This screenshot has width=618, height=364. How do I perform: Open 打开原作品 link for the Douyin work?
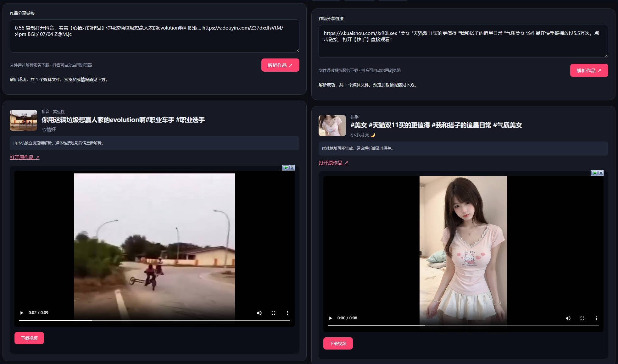pyautogui.click(x=25, y=157)
